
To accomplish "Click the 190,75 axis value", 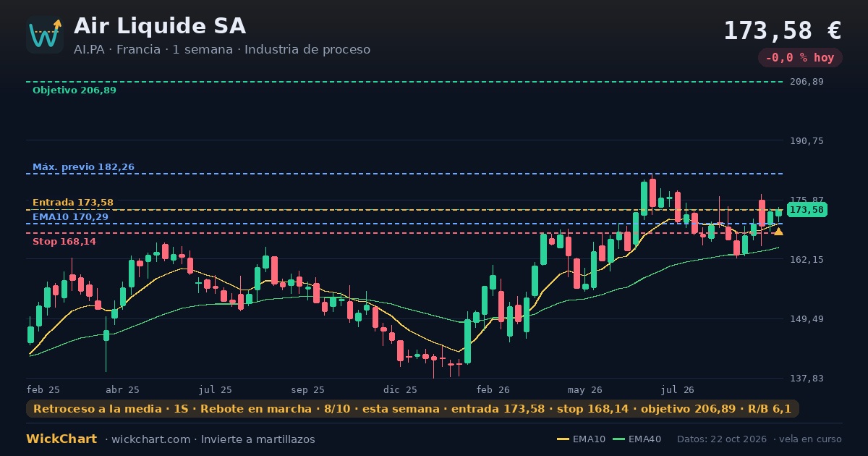I will tap(807, 141).
